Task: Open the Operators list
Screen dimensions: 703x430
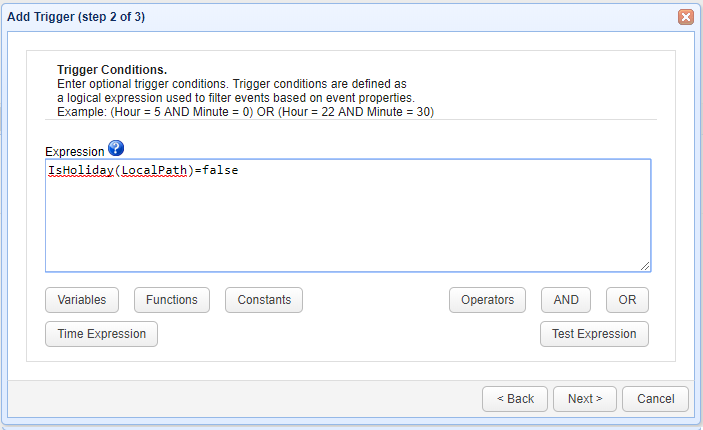Action: [x=487, y=300]
